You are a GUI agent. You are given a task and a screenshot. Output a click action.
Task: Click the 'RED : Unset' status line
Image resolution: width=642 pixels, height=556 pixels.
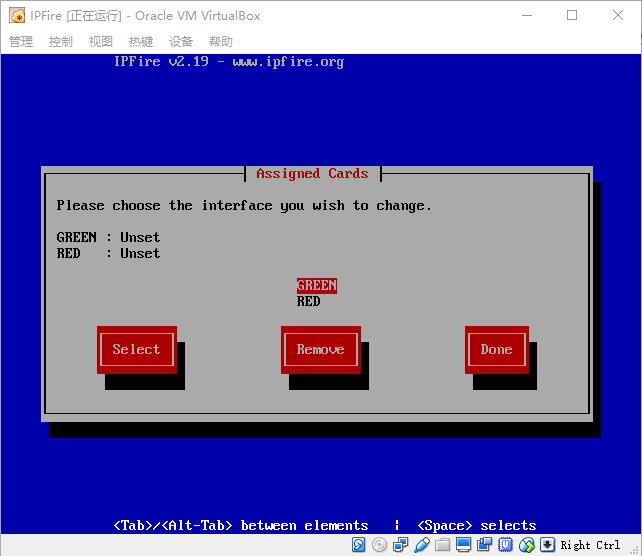tap(108, 253)
